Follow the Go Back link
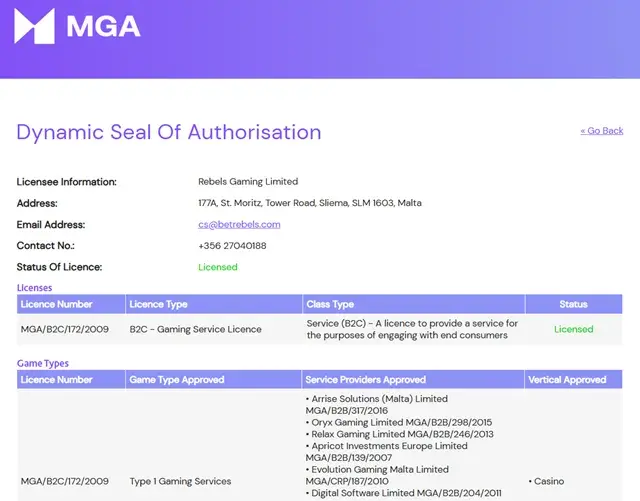 pos(602,131)
